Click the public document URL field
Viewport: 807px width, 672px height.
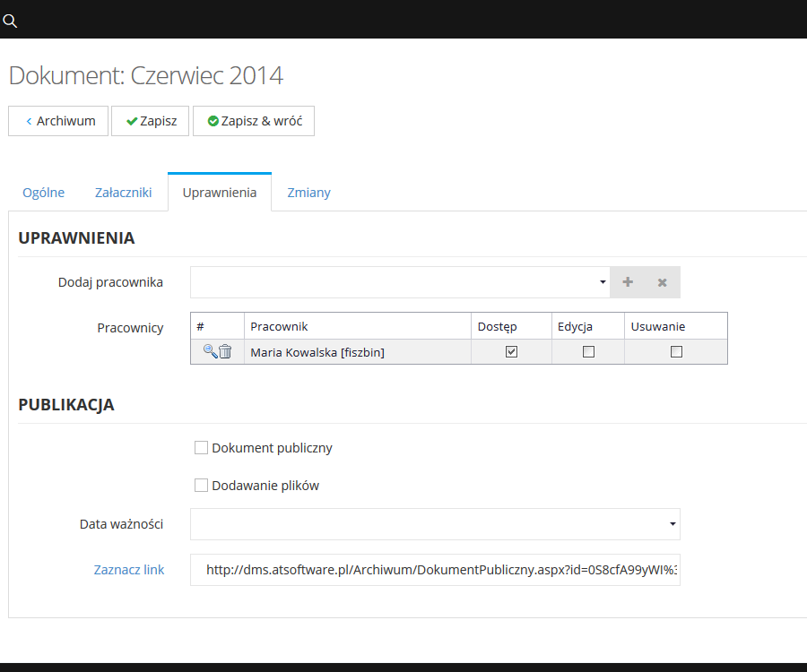click(436, 570)
